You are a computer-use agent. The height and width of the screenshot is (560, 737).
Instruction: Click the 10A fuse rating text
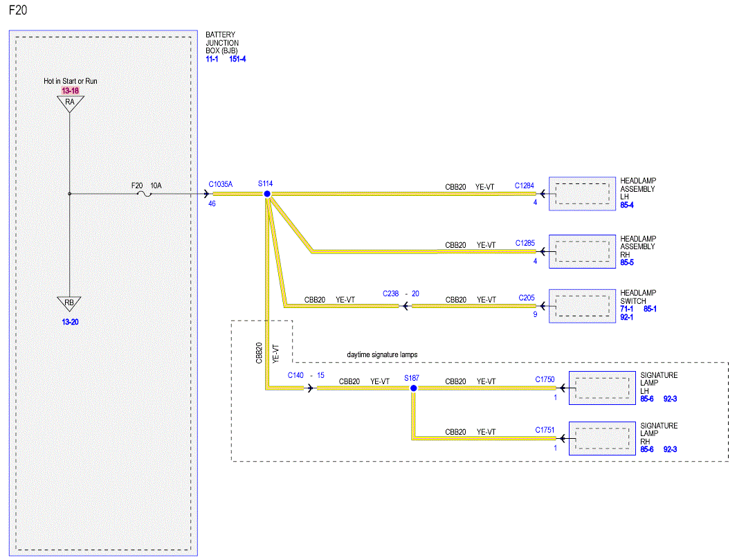(156, 186)
